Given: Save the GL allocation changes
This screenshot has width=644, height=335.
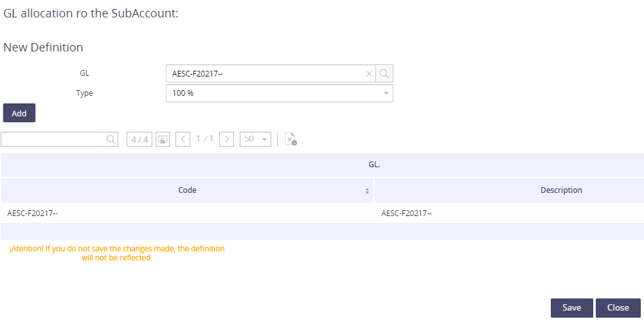Looking at the screenshot, I should [572, 308].
